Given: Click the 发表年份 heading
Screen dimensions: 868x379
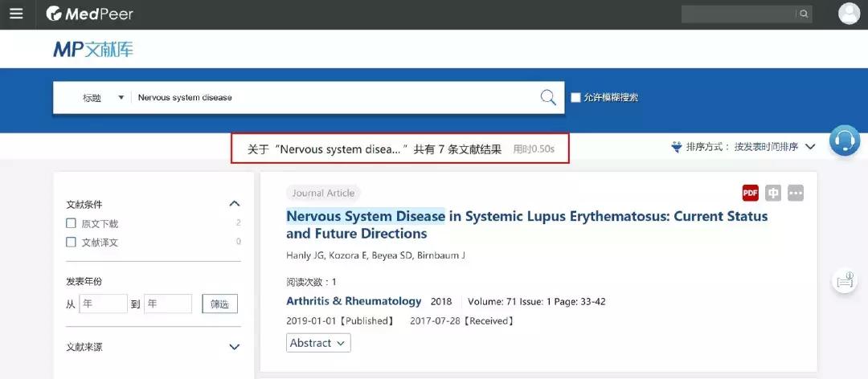Looking at the screenshot, I should [84, 282].
